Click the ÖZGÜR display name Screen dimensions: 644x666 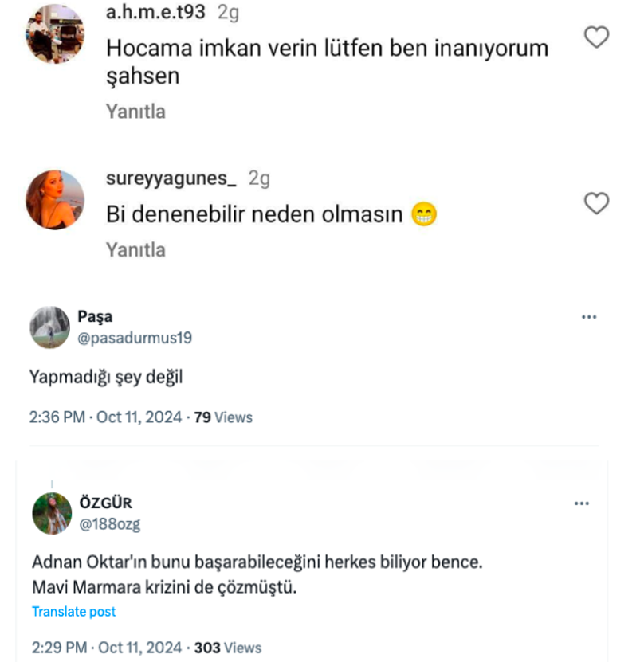click(x=106, y=503)
